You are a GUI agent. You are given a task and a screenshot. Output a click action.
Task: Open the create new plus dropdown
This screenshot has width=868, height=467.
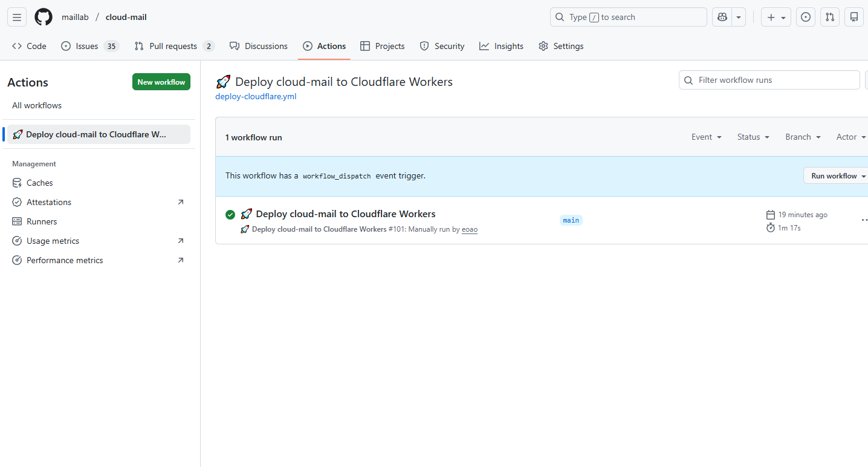coord(776,18)
